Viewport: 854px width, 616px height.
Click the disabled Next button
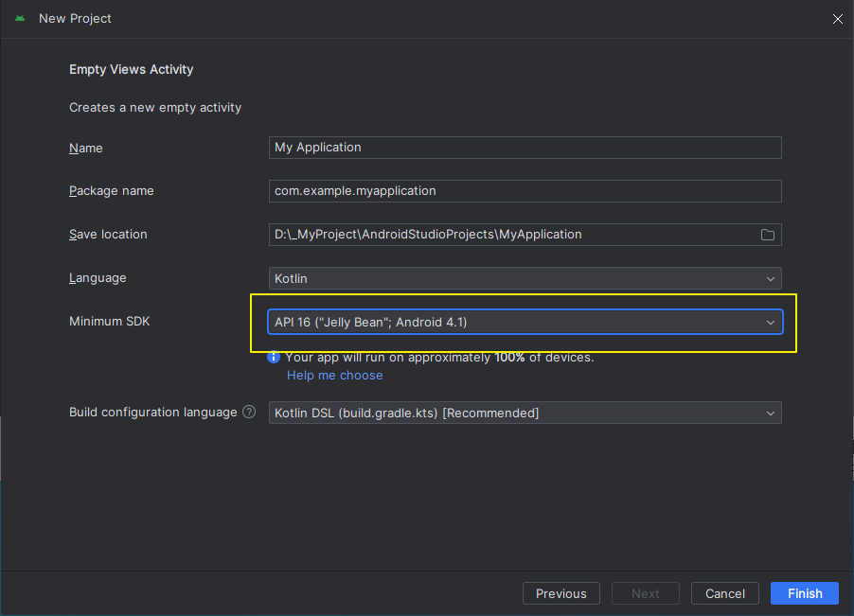pyautogui.click(x=646, y=593)
